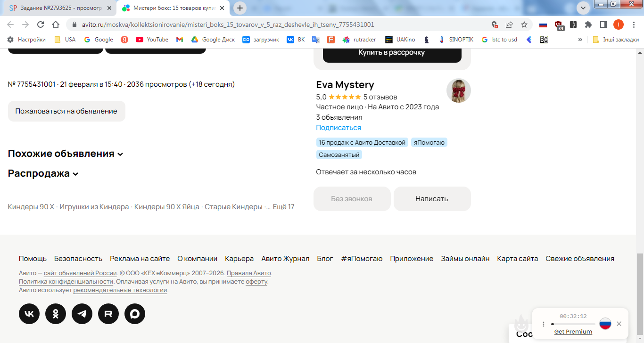644x343 pixels.
Task: Open the Реклама на сайте footer link
Action: click(140, 259)
